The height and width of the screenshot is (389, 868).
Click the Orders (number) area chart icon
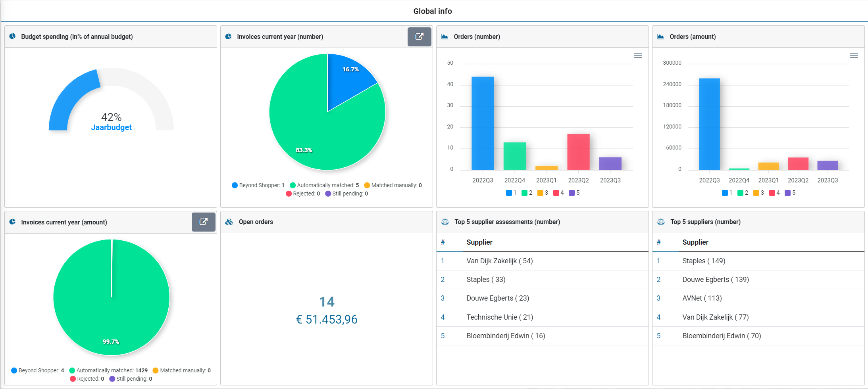445,37
